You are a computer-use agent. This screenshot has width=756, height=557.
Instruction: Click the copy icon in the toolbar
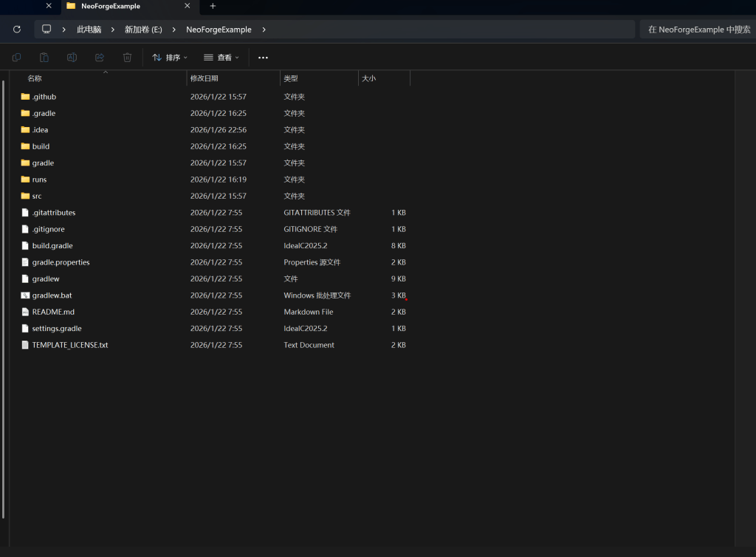(x=16, y=58)
